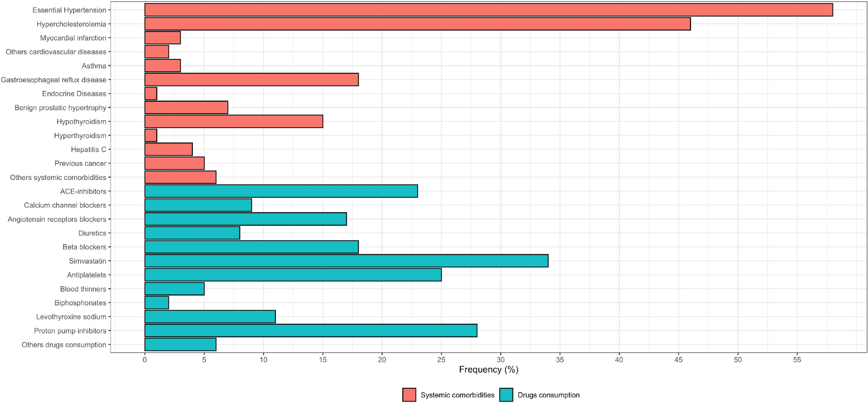This screenshot has width=868, height=404.
Task: Click the Asthma bar
Action: [x=163, y=66]
